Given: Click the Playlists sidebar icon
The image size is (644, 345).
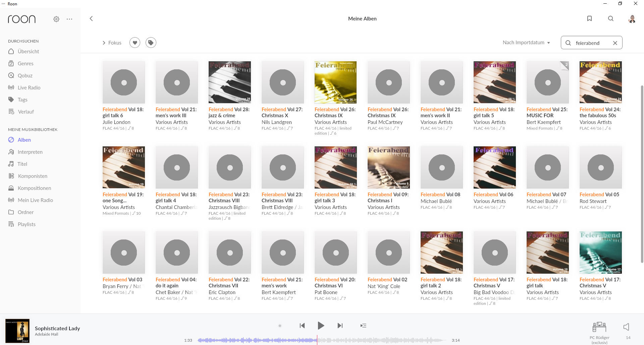Looking at the screenshot, I should pos(11,224).
